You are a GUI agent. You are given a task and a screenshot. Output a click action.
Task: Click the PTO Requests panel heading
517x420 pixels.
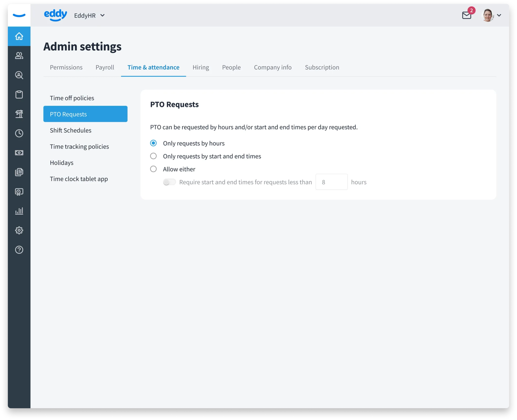tap(174, 104)
